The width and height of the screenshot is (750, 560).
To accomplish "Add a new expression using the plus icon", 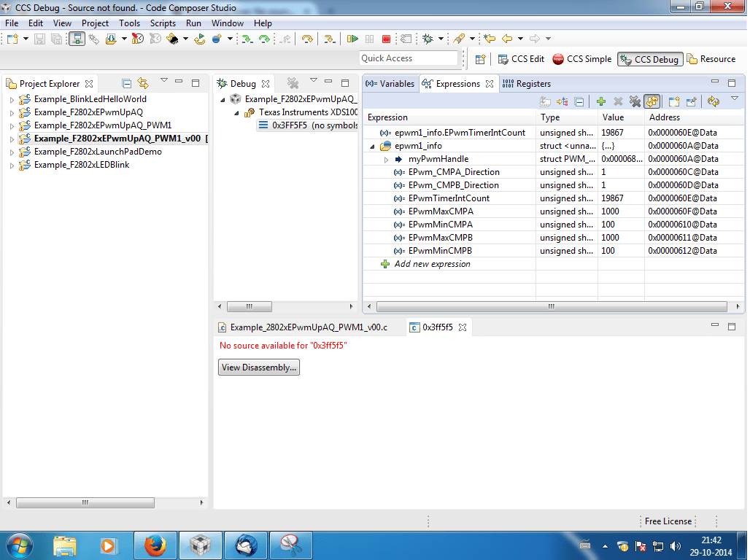I will tap(601, 101).
